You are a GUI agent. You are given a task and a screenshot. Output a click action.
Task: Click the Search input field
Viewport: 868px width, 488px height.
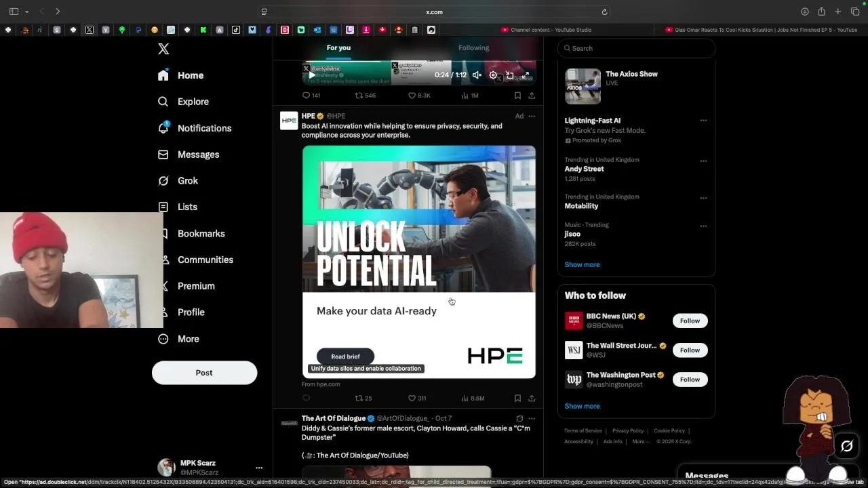point(636,48)
